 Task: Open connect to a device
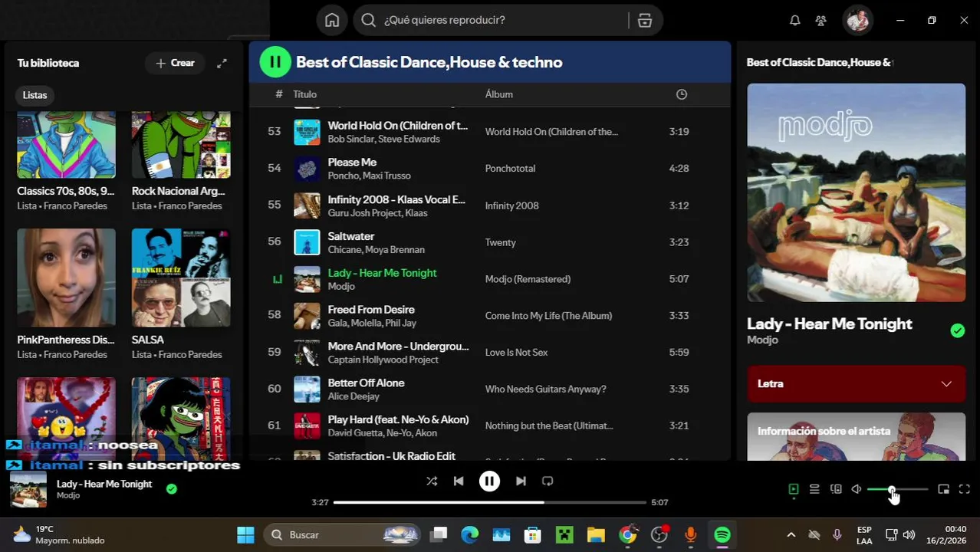836,489
